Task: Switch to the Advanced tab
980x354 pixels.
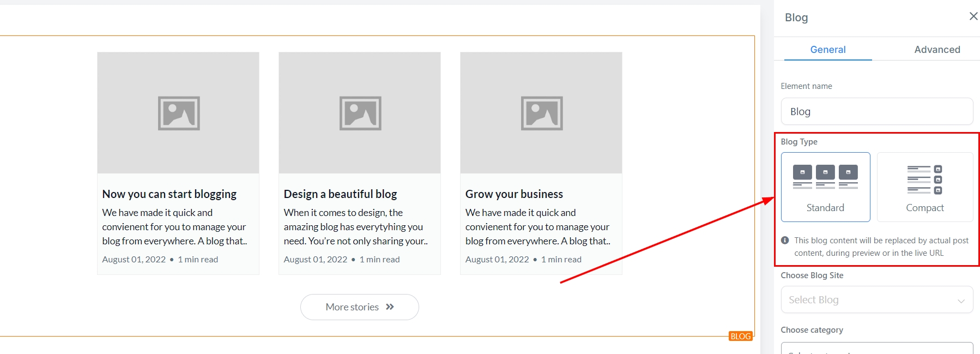Action: [936, 50]
